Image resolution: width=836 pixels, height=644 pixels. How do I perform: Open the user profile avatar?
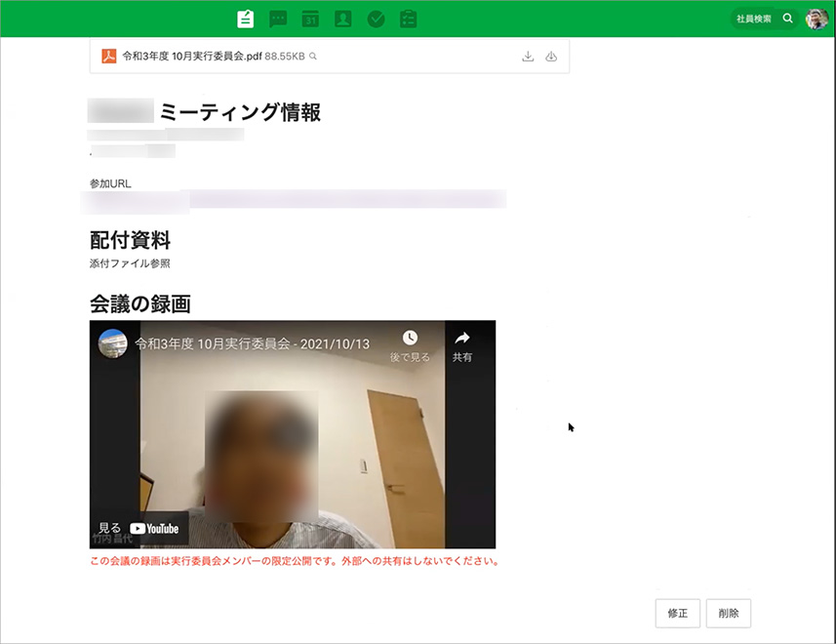(816, 19)
